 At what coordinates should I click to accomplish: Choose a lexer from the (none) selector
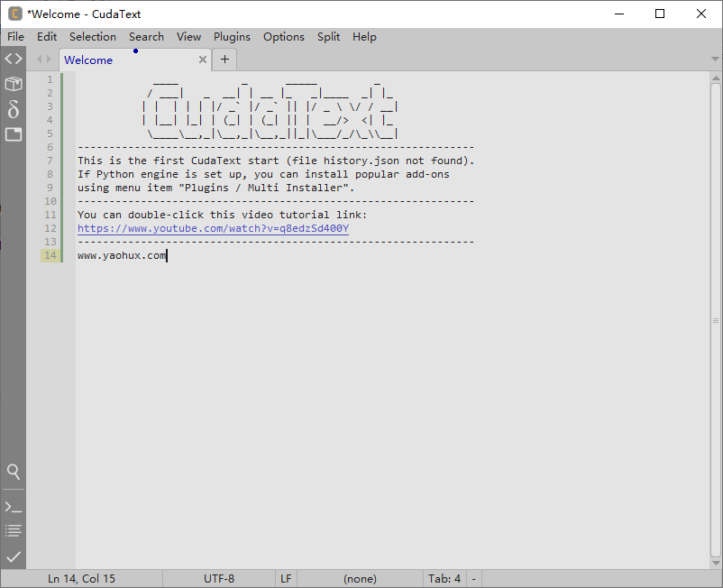point(360,578)
